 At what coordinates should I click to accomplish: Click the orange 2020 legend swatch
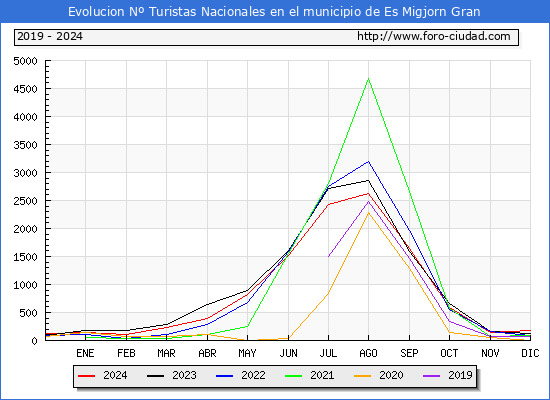pos(363,376)
